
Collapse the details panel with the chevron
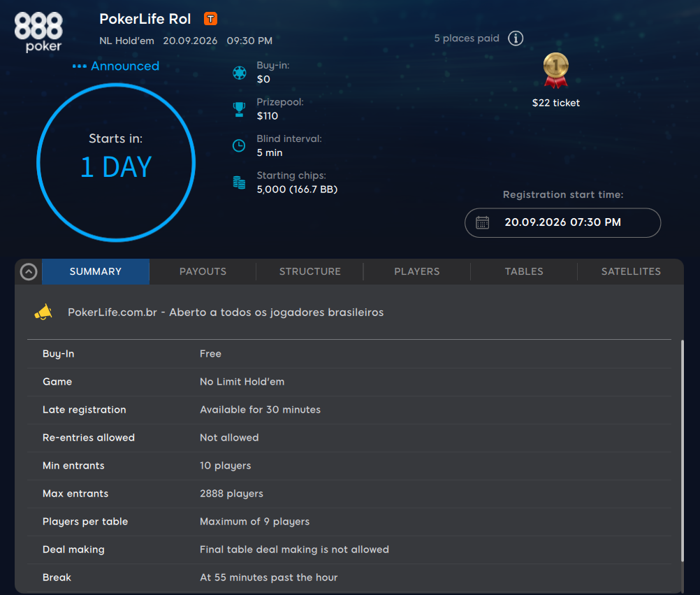coord(29,271)
